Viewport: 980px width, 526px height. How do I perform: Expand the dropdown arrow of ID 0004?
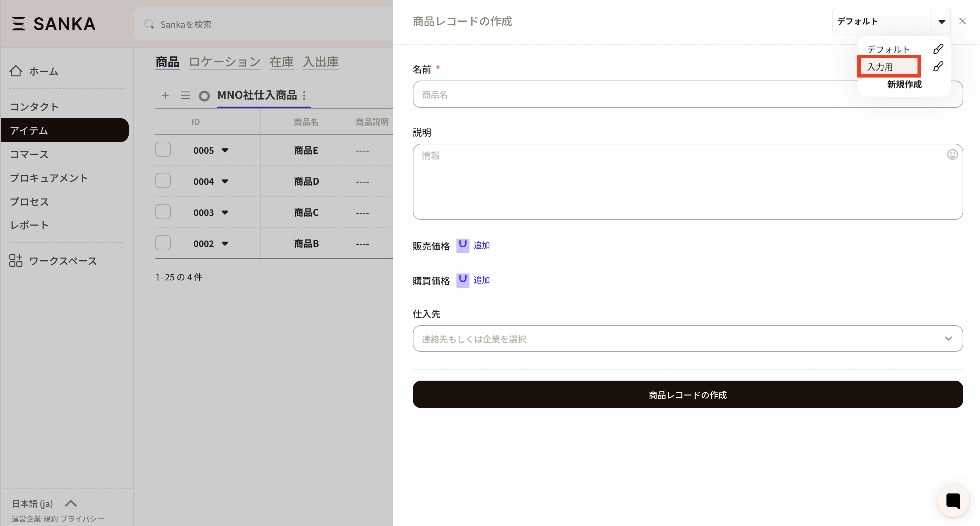coord(225,181)
